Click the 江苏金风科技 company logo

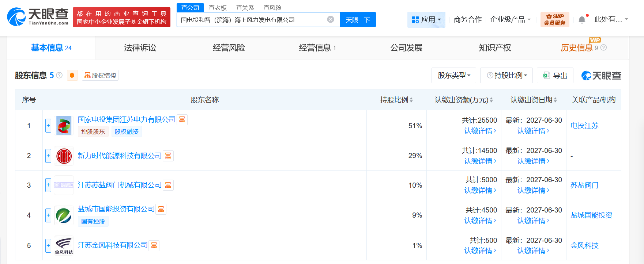[x=64, y=245]
